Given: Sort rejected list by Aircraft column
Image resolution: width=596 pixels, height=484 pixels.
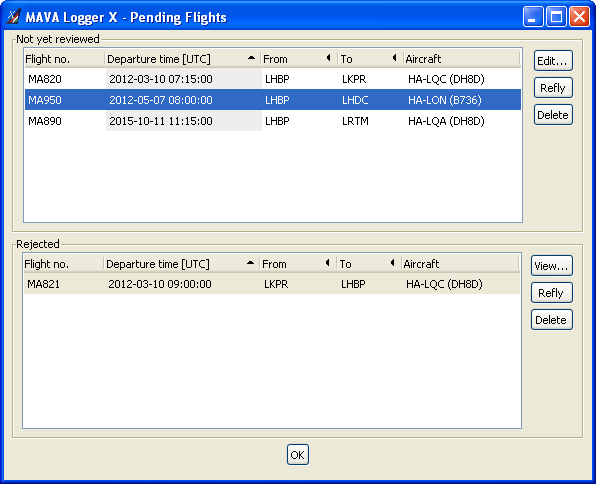Looking at the screenshot, I should 460,264.
